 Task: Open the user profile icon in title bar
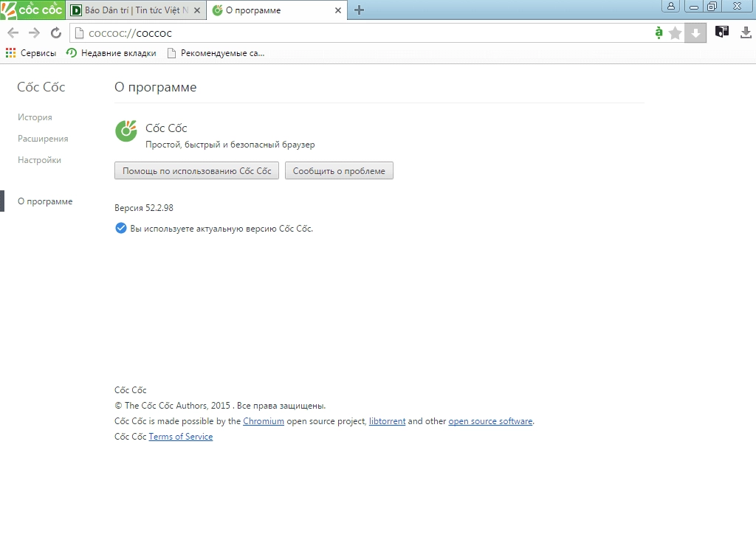[670, 6]
